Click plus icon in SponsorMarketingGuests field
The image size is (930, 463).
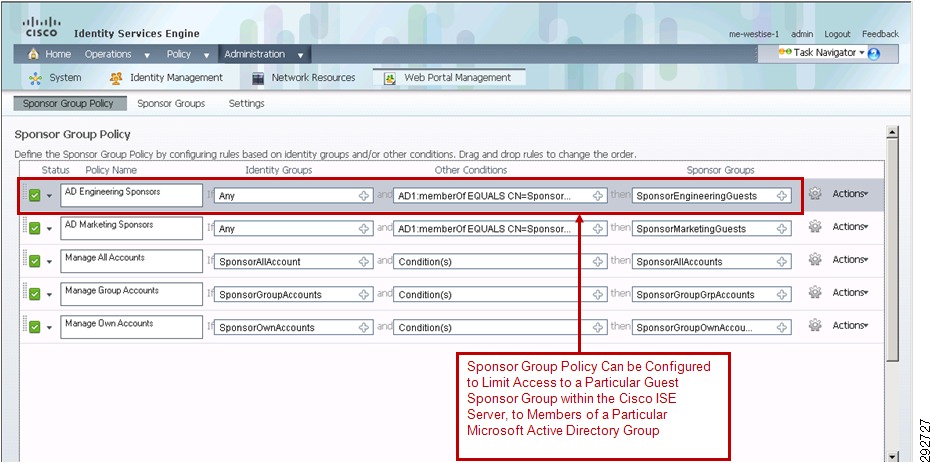(x=782, y=229)
